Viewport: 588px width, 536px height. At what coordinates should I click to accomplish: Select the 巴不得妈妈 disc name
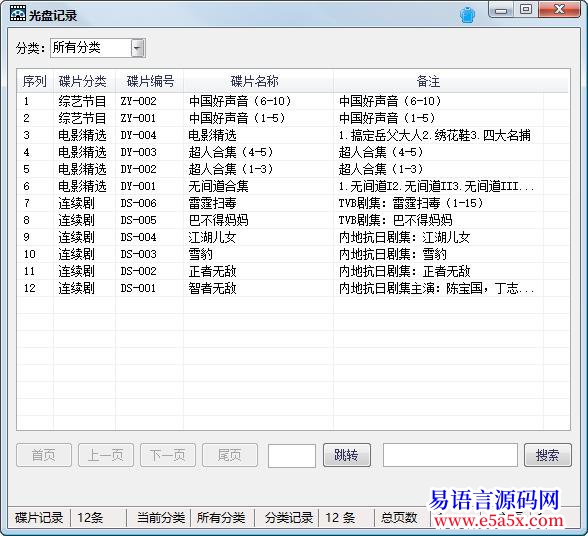coord(218,220)
